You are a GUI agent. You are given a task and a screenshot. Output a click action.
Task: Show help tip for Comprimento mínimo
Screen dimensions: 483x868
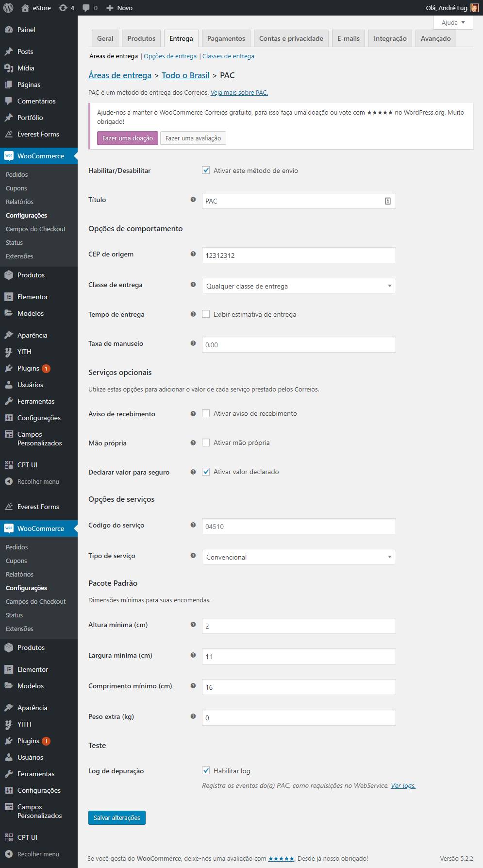click(193, 686)
